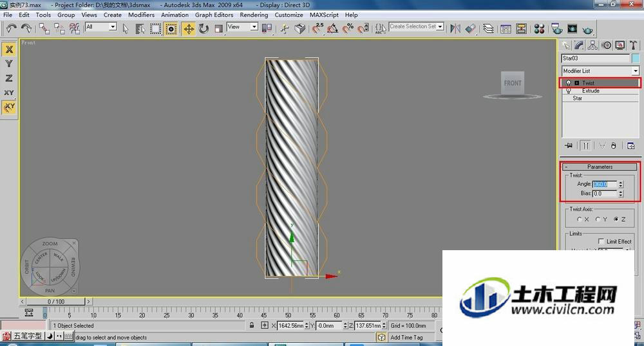Click the Quick Render teapot icon
This screenshot has height=346, width=644.
pyautogui.click(x=588, y=29)
